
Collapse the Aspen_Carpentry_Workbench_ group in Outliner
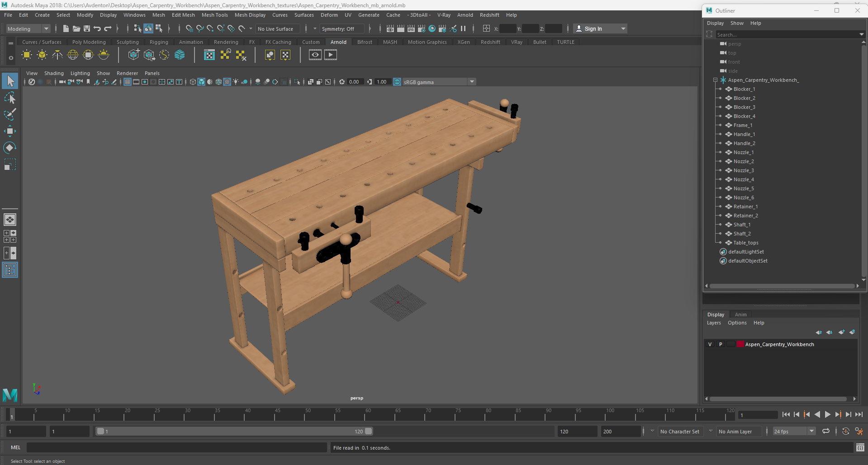pyautogui.click(x=716, y=80)
